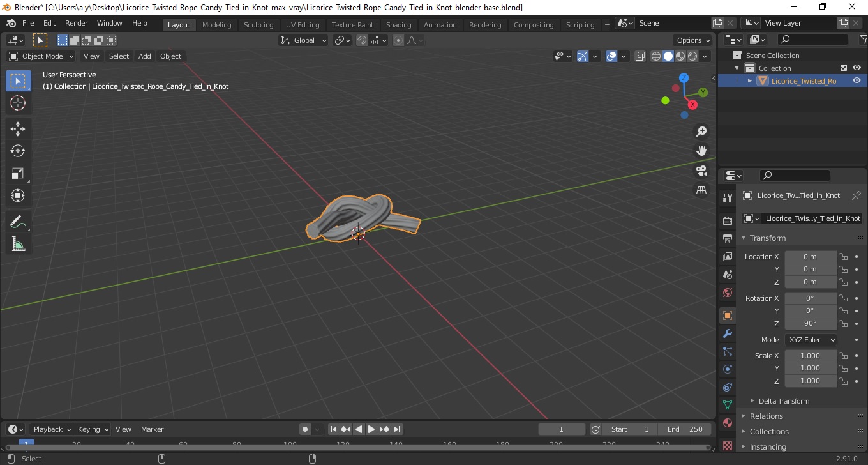Open the Options dropdown

694,40
